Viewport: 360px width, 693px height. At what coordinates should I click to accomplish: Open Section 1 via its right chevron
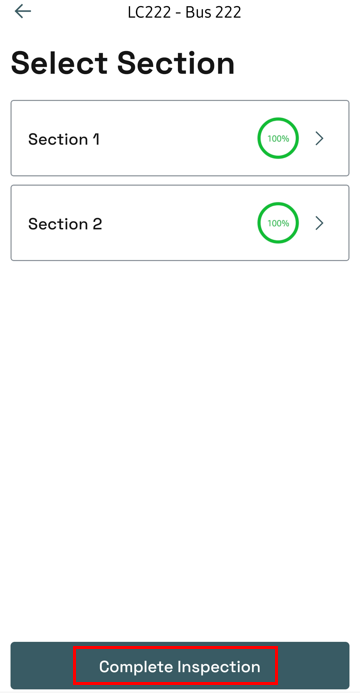point(319,138)
